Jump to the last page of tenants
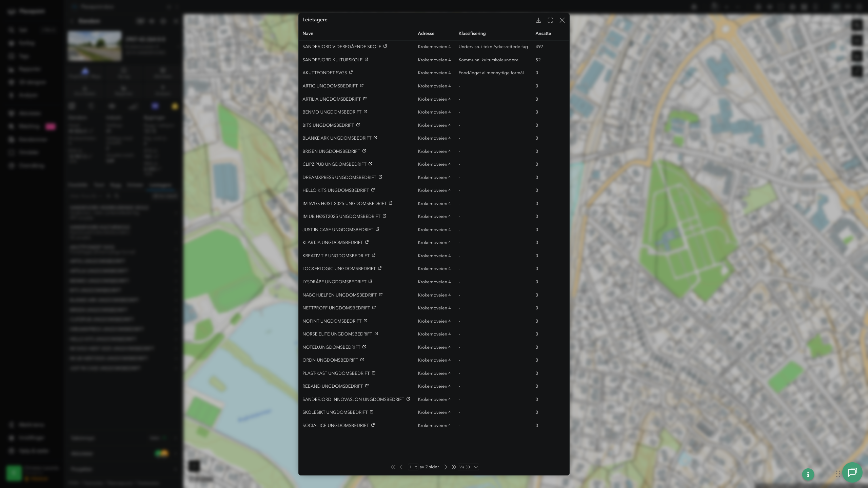Viewport: 868px width, 488px height. pos(454,467)
